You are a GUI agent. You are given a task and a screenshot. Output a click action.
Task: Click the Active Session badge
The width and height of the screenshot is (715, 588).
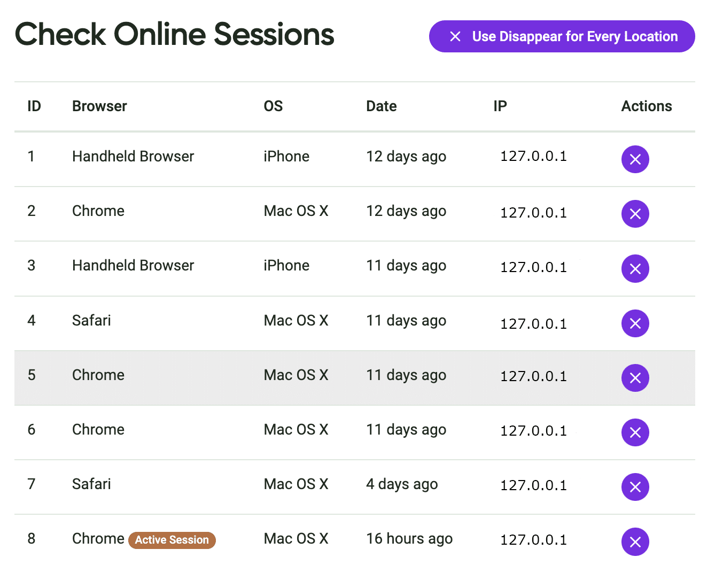tap(172, 540)
